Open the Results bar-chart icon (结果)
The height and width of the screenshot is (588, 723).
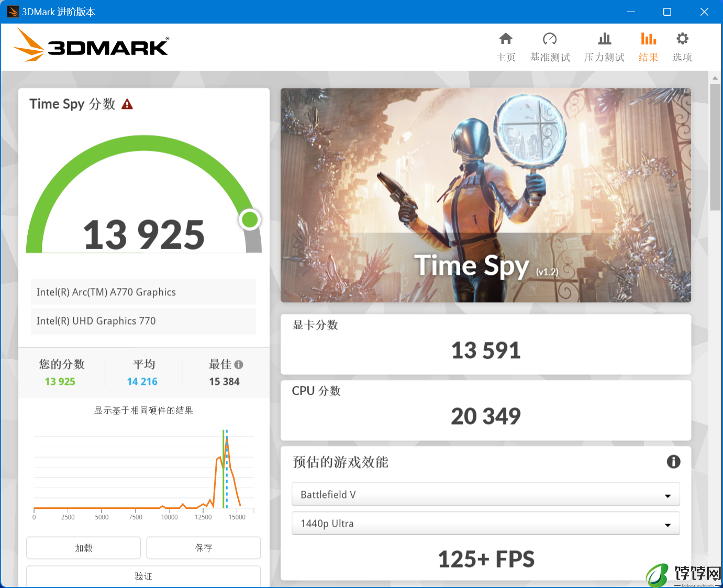[x=648, y=39]
